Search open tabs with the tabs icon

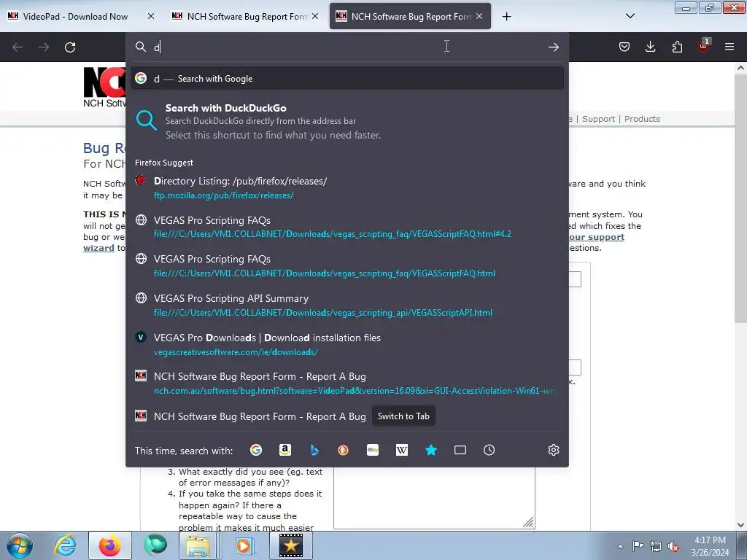(x=460, y=450)
